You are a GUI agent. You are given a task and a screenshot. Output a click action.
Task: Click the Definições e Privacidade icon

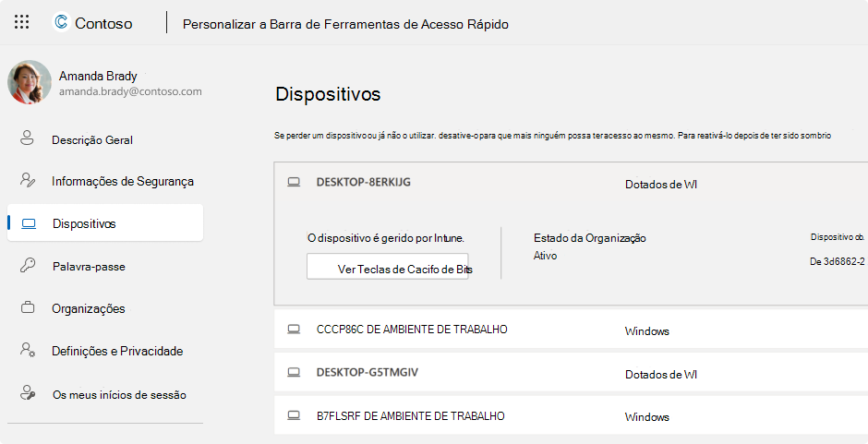28,349
